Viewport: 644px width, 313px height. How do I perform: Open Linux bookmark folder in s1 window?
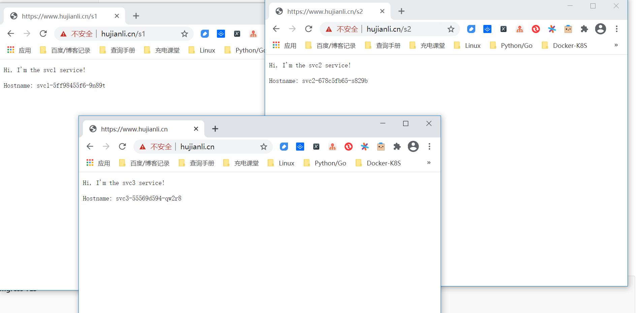[202, 50]
